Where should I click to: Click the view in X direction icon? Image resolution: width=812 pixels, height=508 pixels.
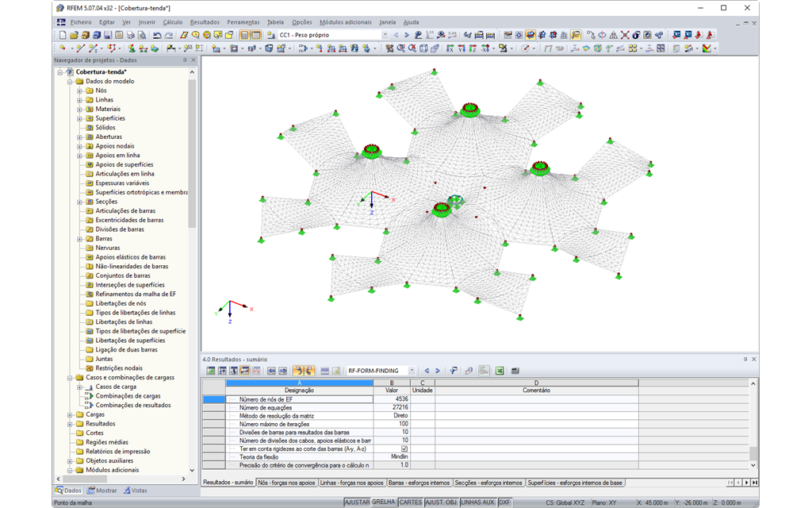450,48
